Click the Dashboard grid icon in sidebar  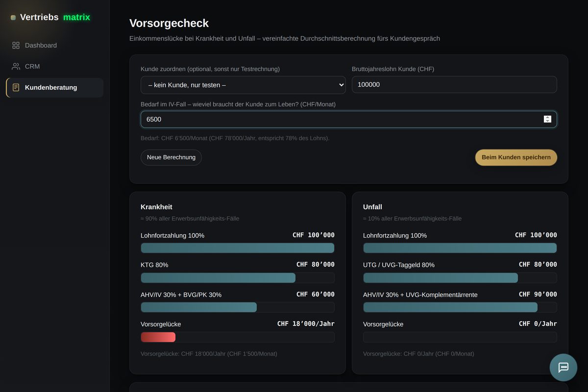16,45
